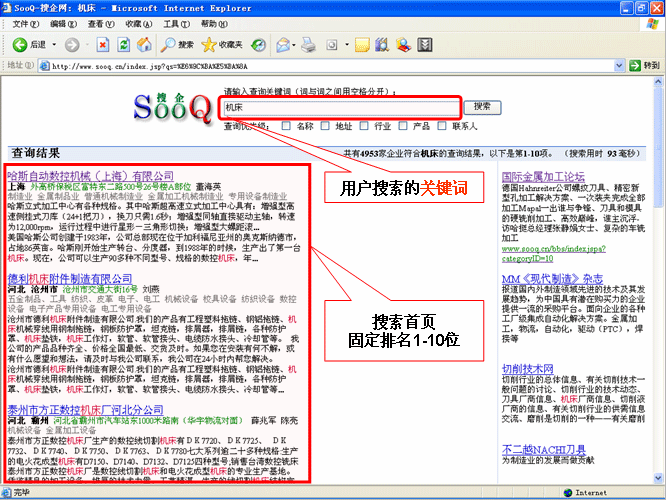666x500 pixels.
Task: Check the 联系人 checkbox
Action: 442,126
